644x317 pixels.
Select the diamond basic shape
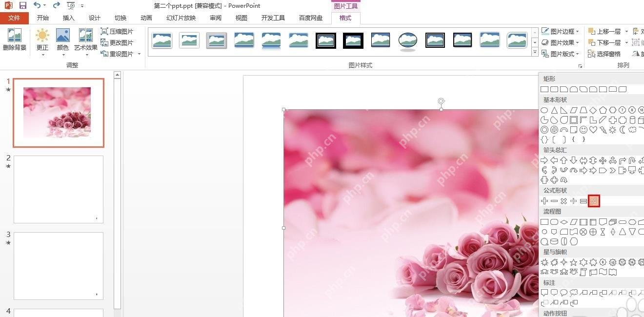593,110
